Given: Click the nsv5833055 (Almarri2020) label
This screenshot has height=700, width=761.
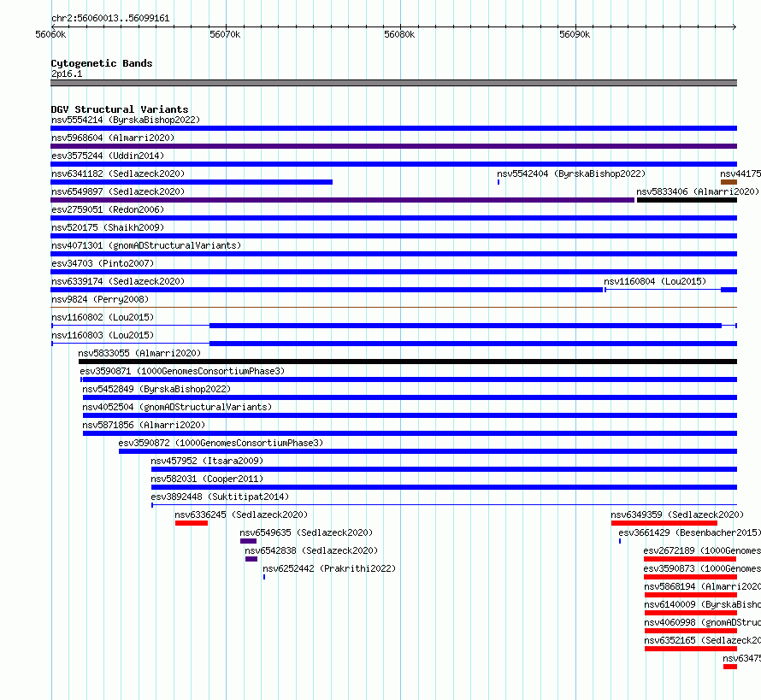Looking at the screenshot, I should point(139,353).
